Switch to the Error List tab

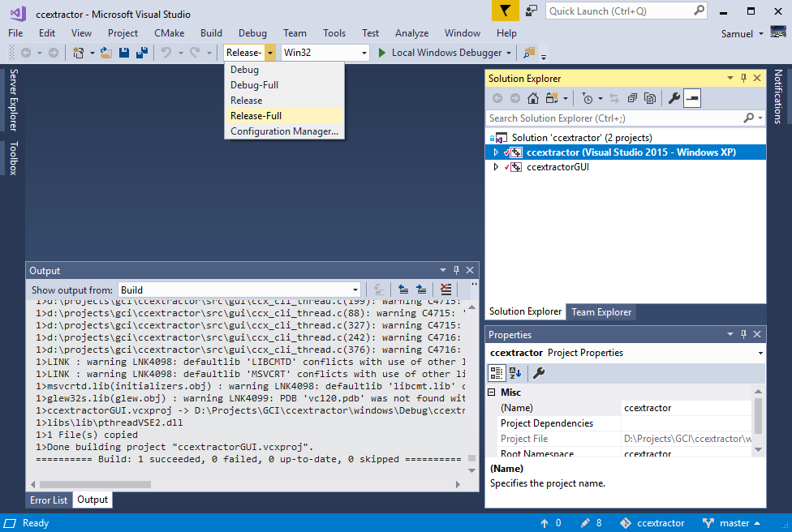(49, 500)
